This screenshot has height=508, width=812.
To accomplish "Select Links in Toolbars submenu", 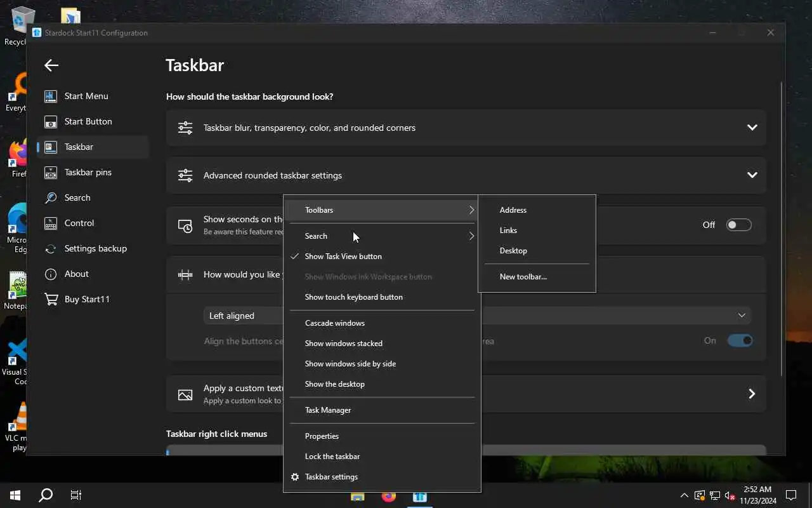I will pos(537,231).
